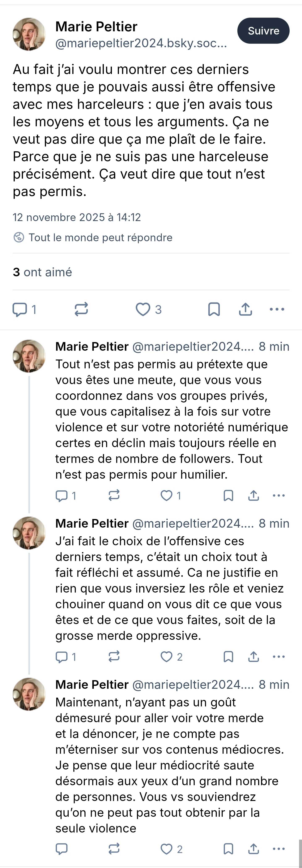Open Marie Peltier's profile avatar at top
The image size is (302, 868).
click(x=29, y=34)
